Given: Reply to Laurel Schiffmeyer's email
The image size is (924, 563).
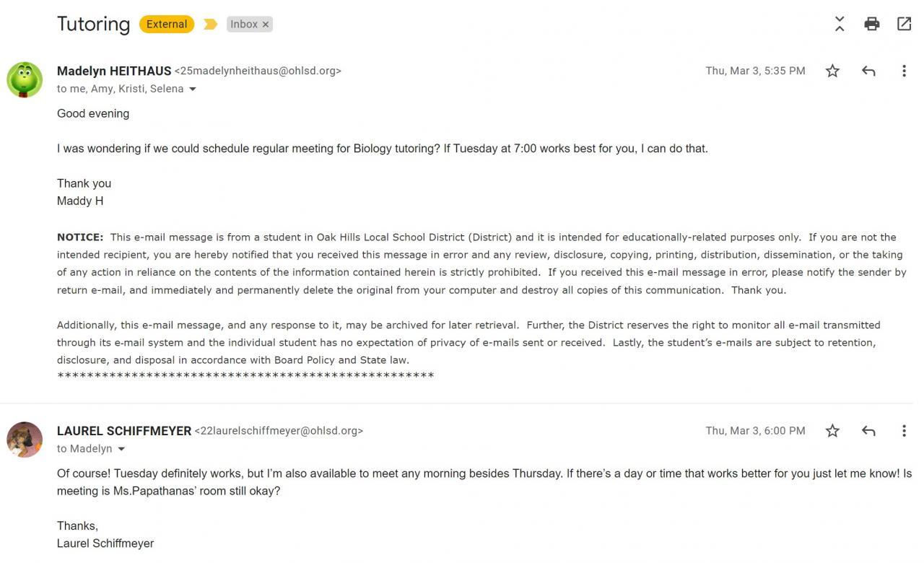Looking at the screenshot, I should [868, 431].
